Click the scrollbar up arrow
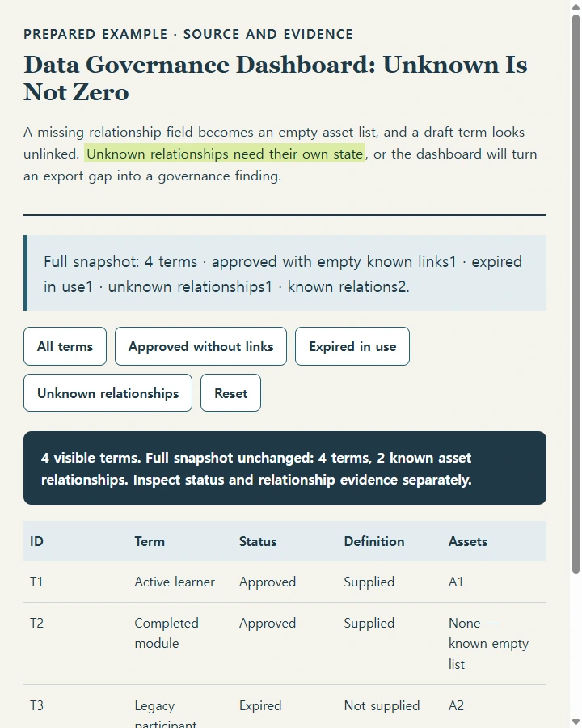 click(x=576, y=6)
